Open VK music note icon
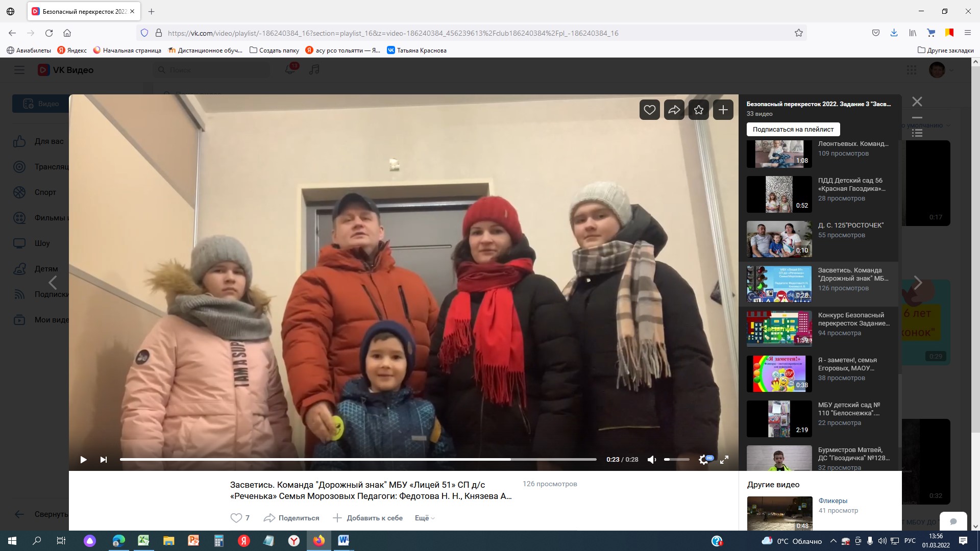 [314, 69]
